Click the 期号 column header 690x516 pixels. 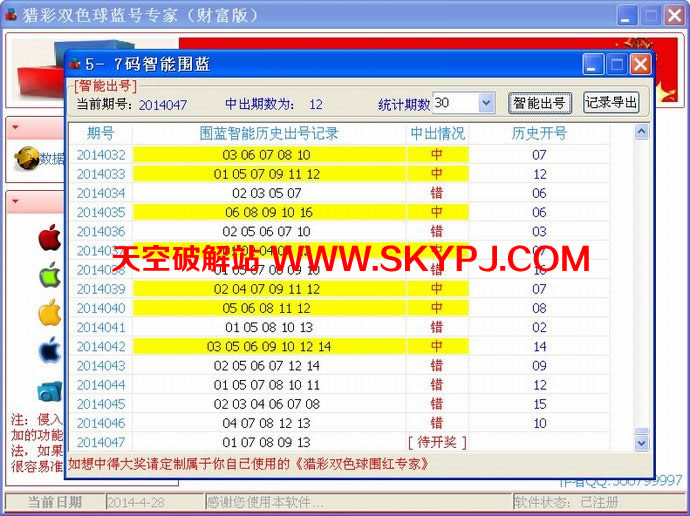coord(100,133)
